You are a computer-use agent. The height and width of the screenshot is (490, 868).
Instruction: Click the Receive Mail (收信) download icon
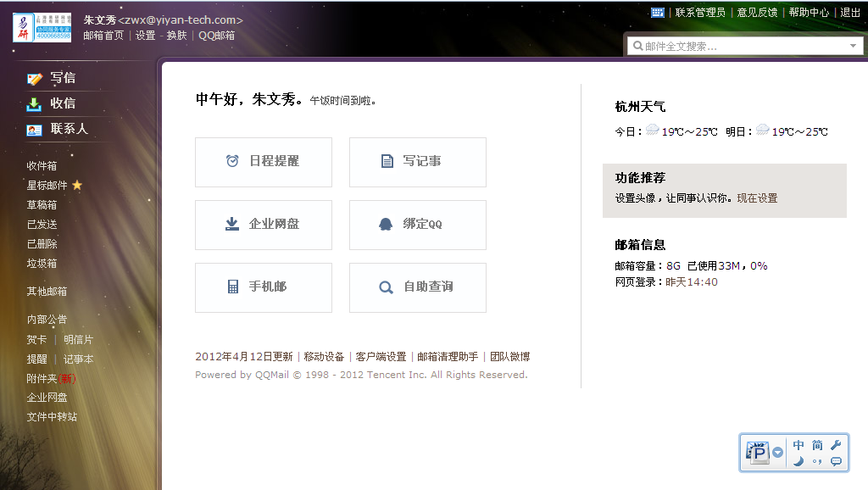tap(34, 103)
